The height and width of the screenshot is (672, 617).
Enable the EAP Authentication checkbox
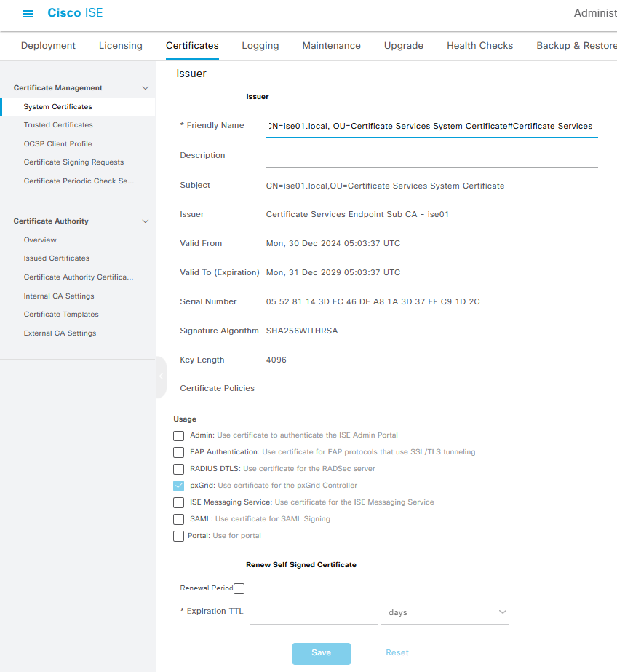pyautogui.click(x=178, y=453)
